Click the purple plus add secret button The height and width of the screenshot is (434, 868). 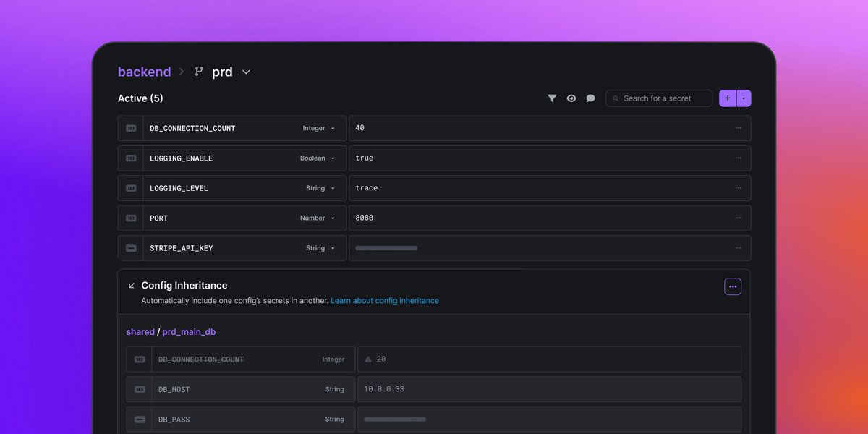(728, 98)
